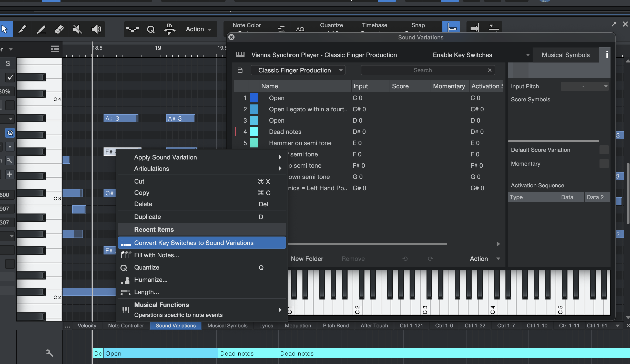The width and height of the screenshot is (630, 364).
Task: Select the Open Legato within a fourth row
Action: 369,109
